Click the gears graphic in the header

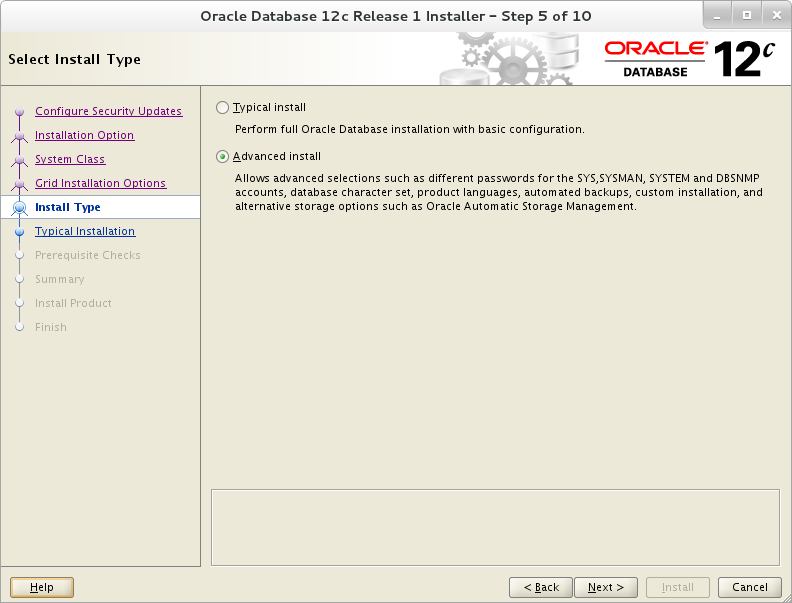click(x=508, y=59)
